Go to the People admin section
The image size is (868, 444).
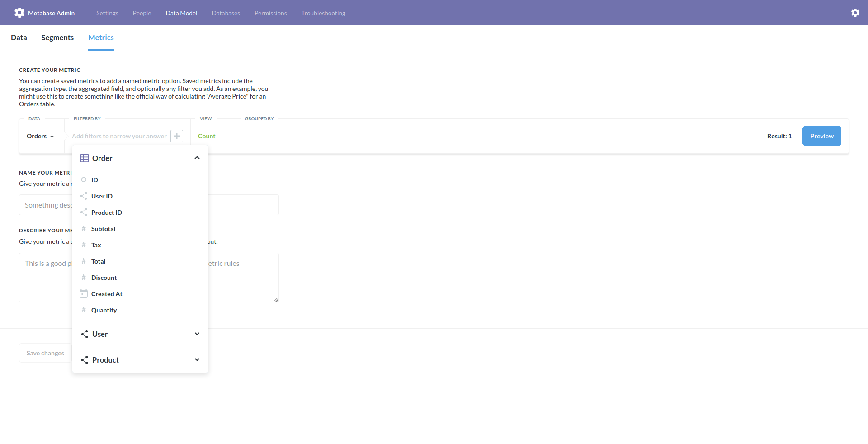coord(142,13)
